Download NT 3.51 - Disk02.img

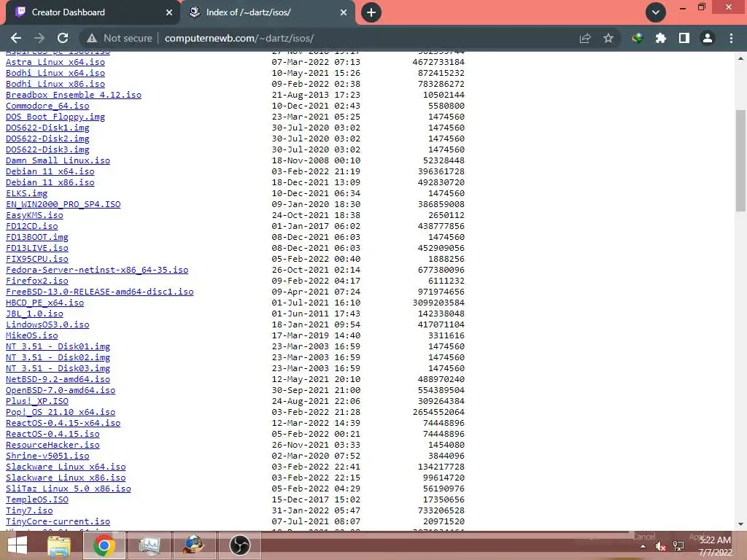[58, 357]
